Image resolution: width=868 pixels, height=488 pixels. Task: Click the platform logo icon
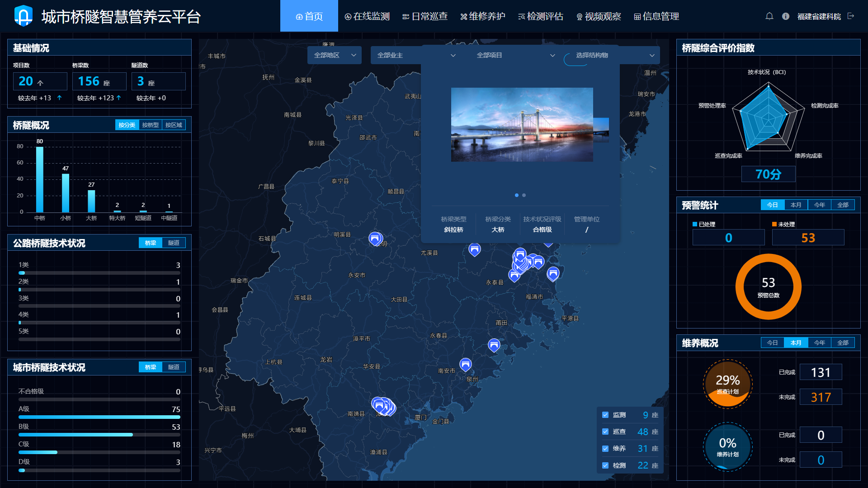pyautogui.click(x=23, y=16)
